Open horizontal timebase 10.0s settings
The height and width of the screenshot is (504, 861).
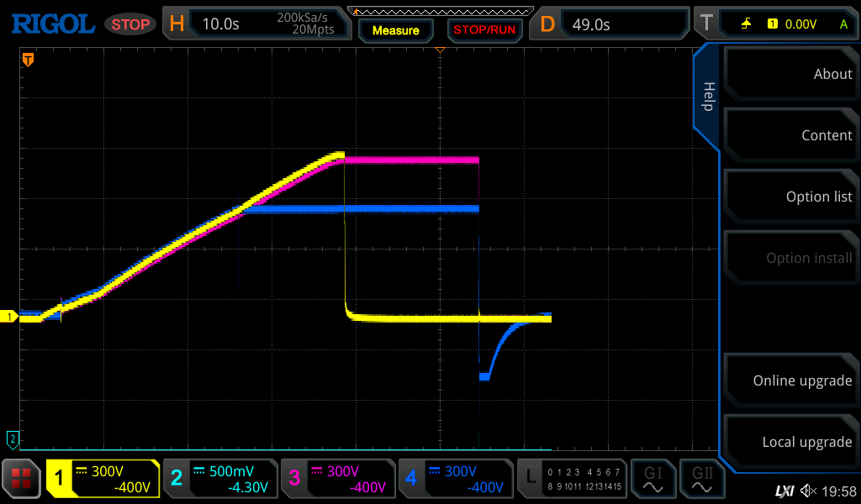256,24
